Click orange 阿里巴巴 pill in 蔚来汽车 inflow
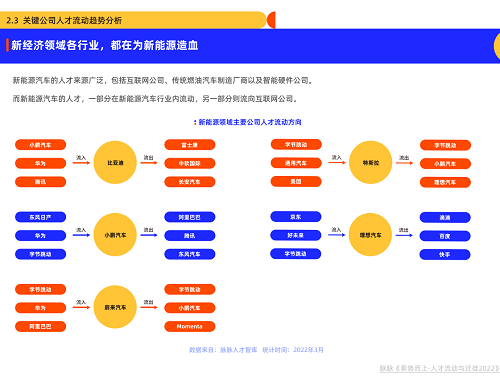500x377 pixels. 40,326
